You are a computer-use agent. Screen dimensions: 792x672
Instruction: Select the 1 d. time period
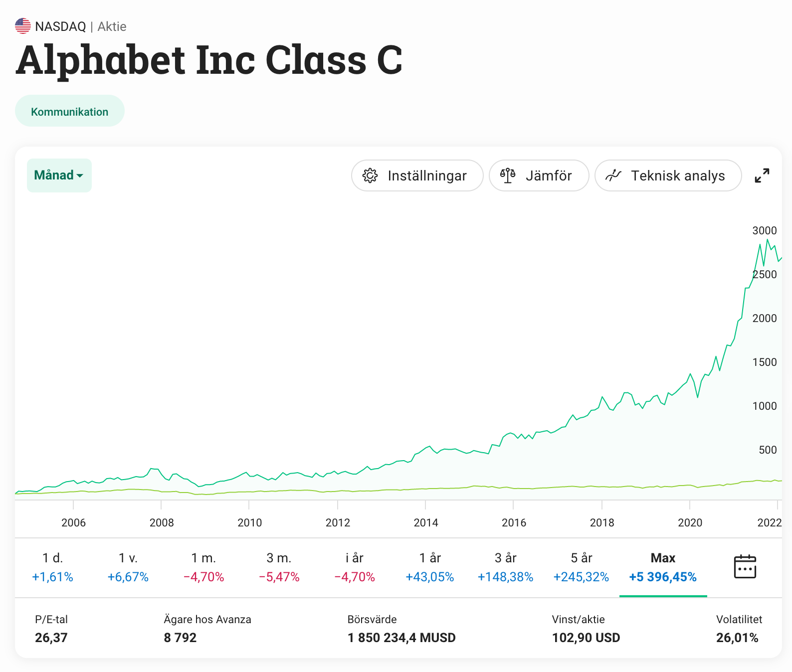coord(52,567)
